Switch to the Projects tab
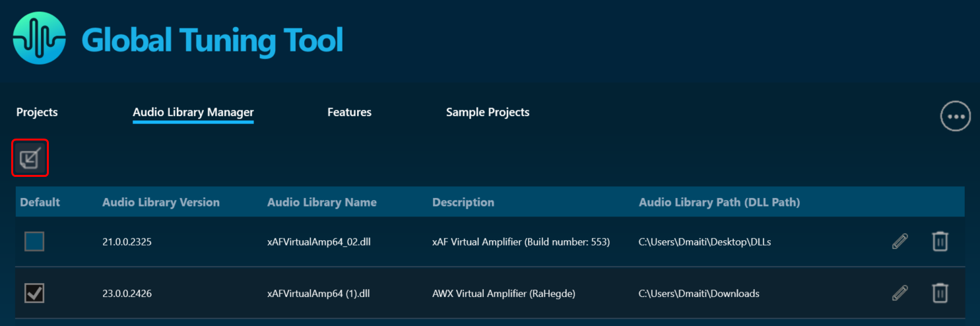This screenshot has height=326, width=980. tap(37, 112)
